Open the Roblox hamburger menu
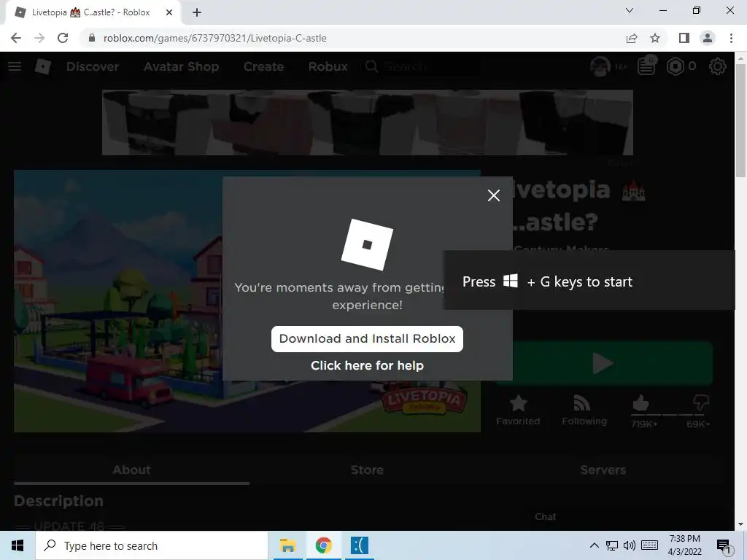747x560 pixels. coord(15,66)
